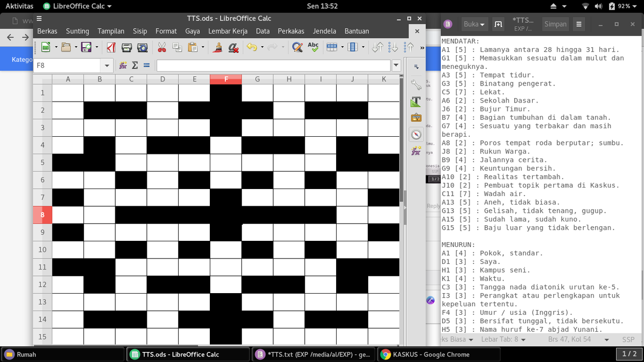
Task: Expand the Insert Column dropdown arrow
Action: tap(362, 47)
